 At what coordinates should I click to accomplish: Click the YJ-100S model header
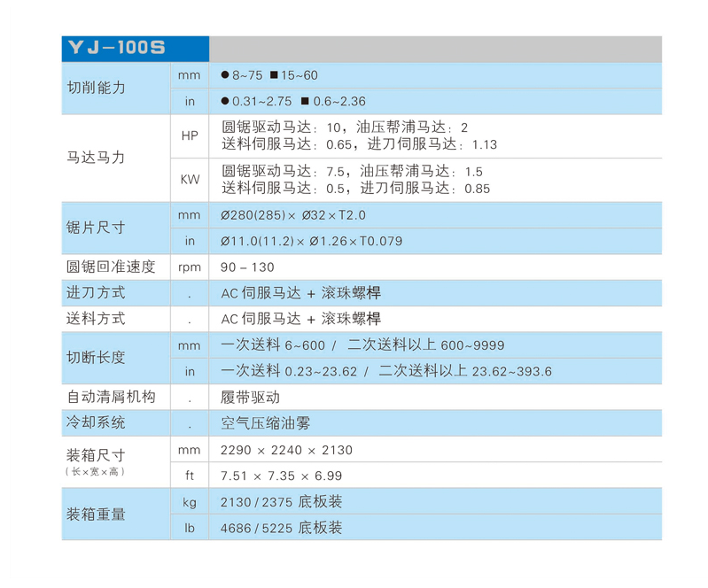tap(116, 49)
